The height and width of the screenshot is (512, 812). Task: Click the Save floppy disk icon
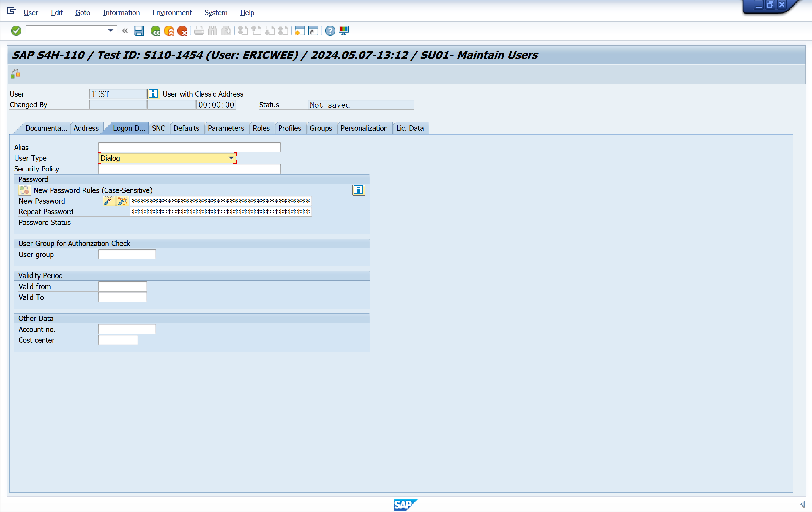tap(138, 31)
